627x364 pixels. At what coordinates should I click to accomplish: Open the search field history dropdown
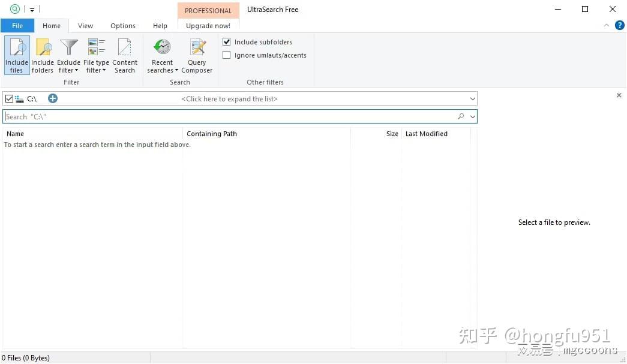click(x=473, y=117)
